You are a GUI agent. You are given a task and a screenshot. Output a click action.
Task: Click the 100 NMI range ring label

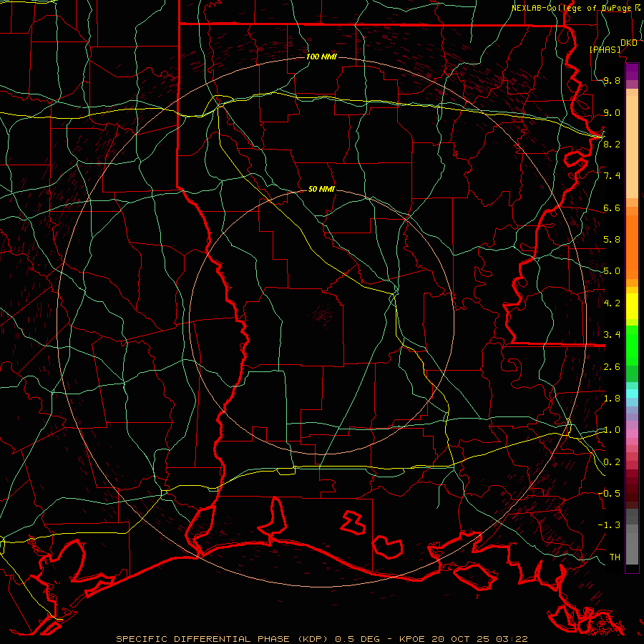321,57
